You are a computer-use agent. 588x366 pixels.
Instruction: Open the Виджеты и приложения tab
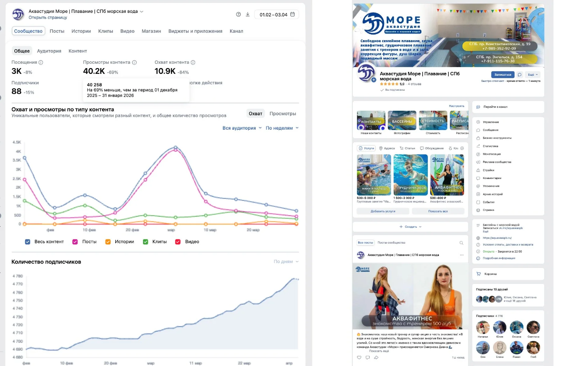[195, 31]
